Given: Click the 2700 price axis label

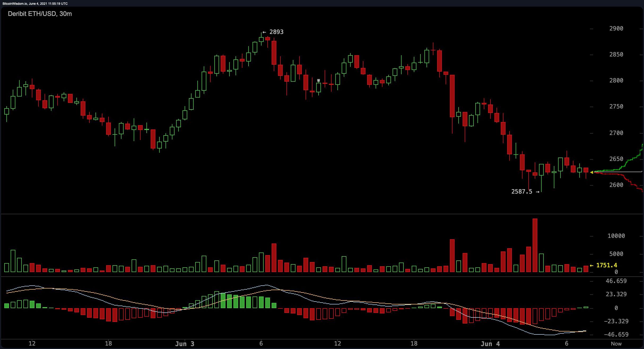Looking at the screenshot, I should (x=616, y=133).
